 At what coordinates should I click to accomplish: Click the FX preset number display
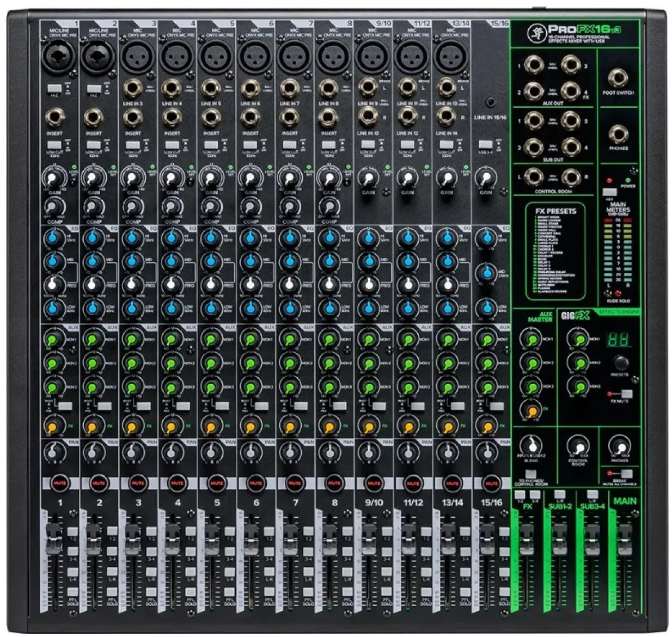click(x=618, y=340)
